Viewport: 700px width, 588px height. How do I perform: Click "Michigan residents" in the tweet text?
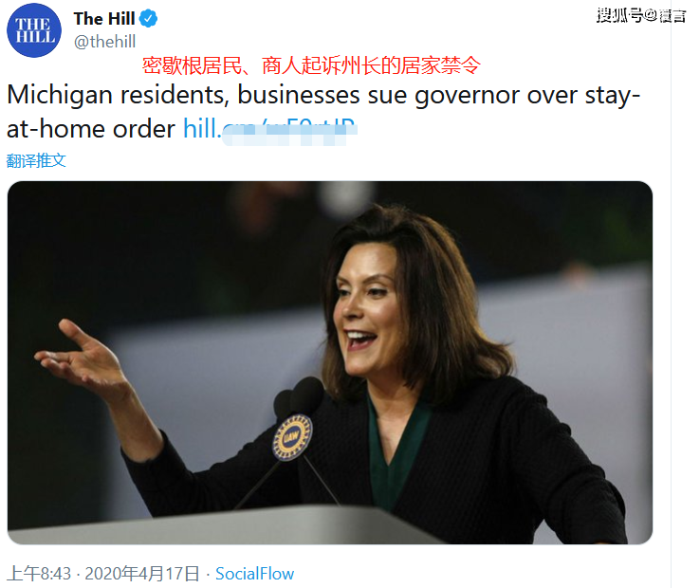tap(118, 95)
